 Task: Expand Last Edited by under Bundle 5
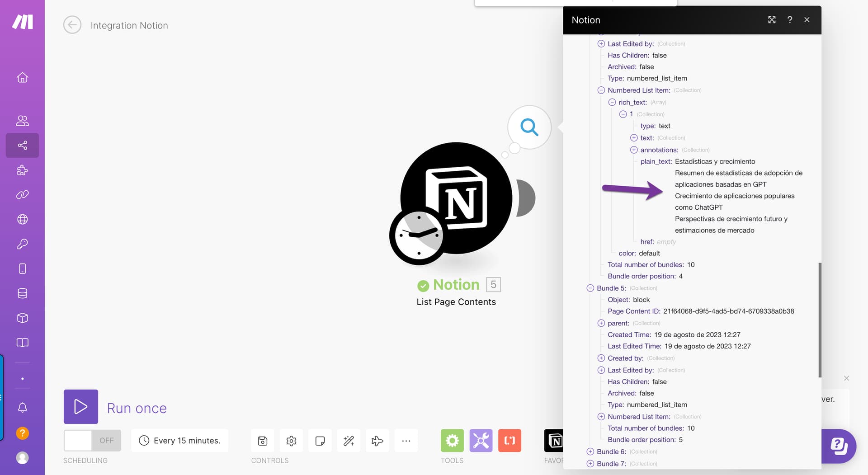[601, 370]
